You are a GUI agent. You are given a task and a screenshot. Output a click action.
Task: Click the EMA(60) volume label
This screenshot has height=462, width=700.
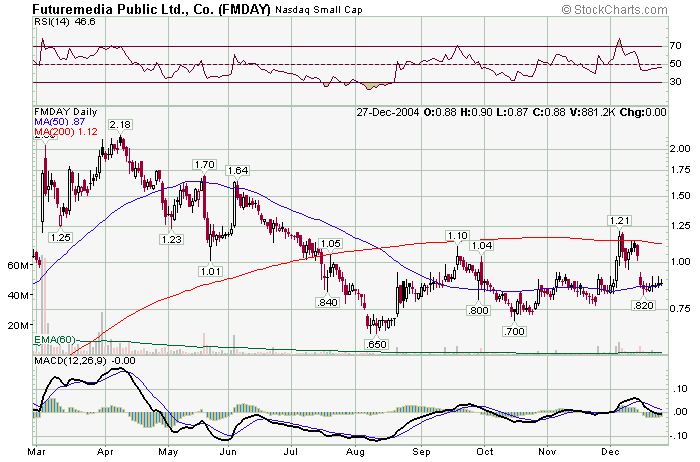54,340
